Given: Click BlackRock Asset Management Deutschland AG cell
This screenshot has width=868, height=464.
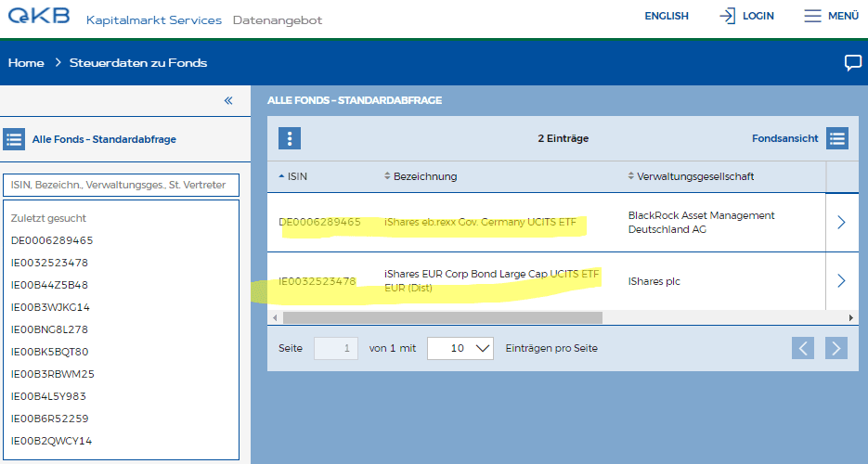Looking at the screenshot, I should (x=702, y=223).
